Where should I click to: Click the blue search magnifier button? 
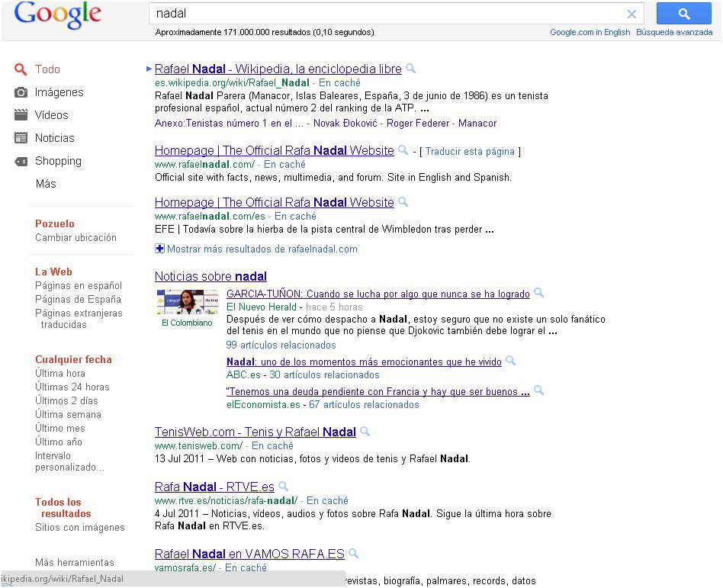tap(683, 14)
